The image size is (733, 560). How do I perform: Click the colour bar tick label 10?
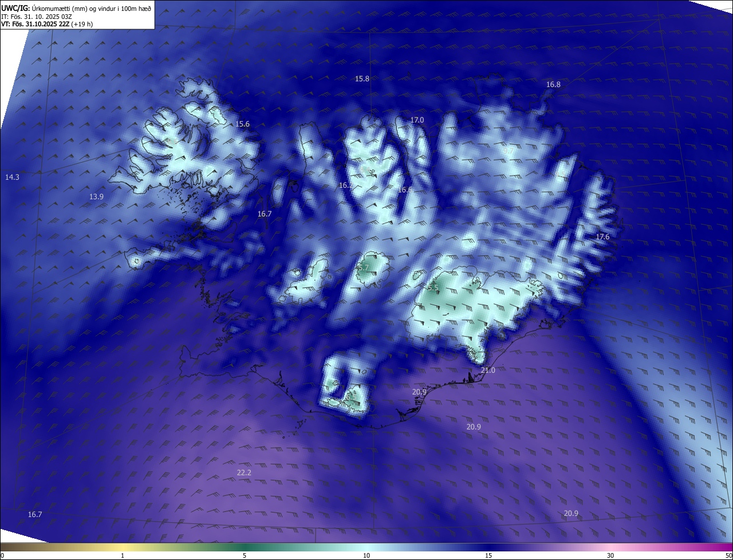tap(366, 555)
